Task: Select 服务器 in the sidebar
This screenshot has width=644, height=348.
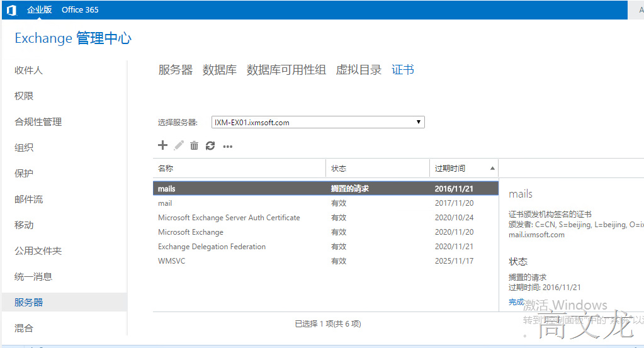Action: [64, 302]
